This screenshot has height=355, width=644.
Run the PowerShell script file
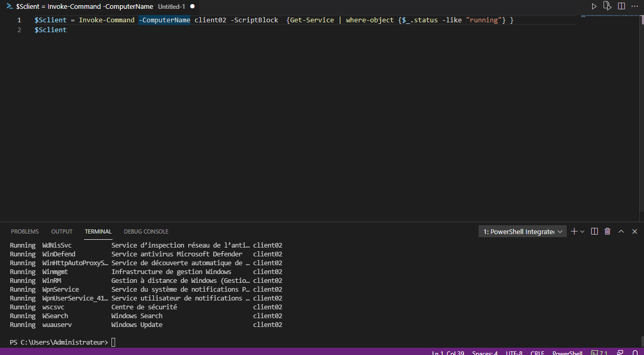click(593, 6)
